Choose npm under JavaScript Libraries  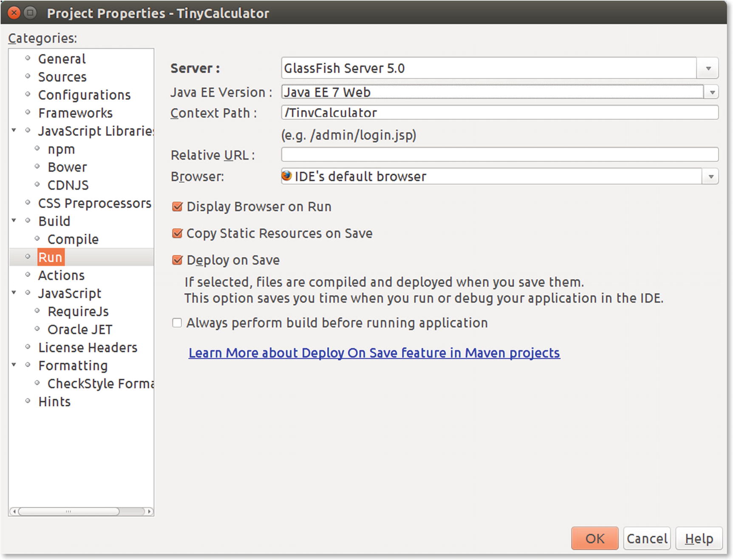point(61,149)
